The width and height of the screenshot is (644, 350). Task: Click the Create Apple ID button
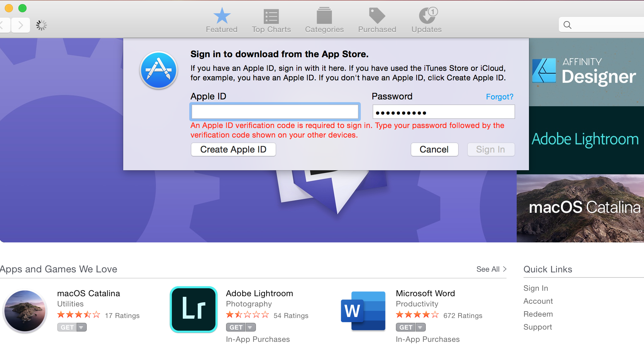[234, 149]
